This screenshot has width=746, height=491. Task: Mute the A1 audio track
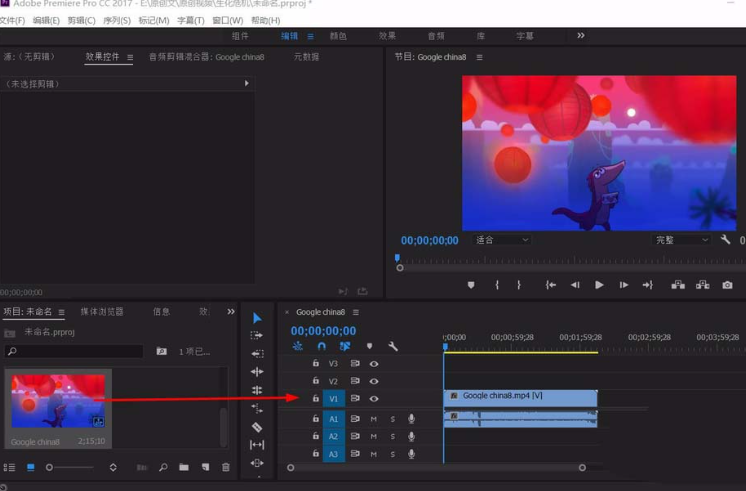tap(374, 419)
